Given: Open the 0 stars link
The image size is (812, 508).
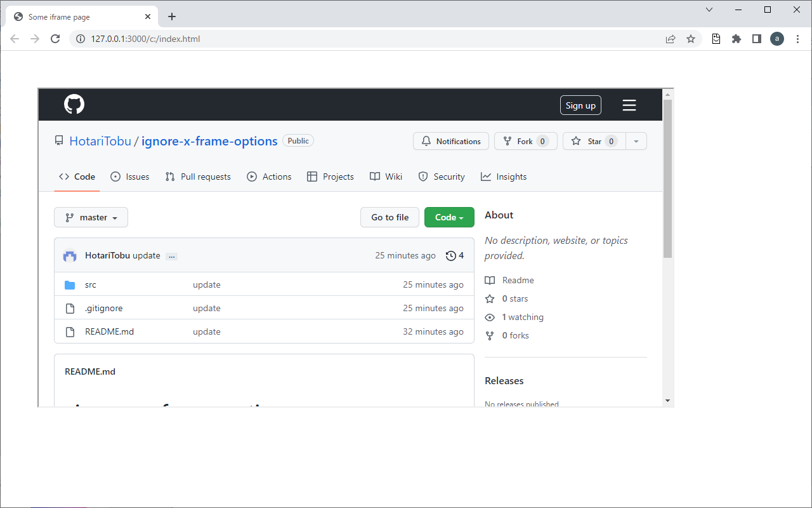Looking at the screenshot, I should tap(506, 298).
